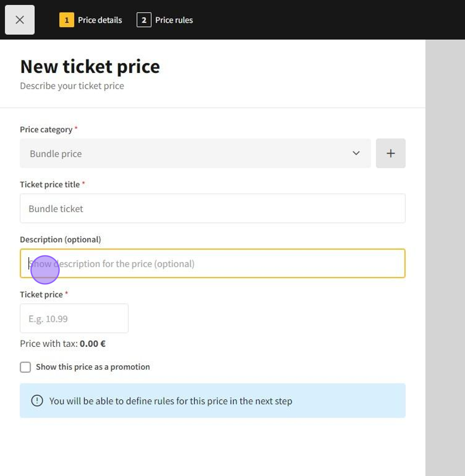465x476 pixels.
Task: Enable Show this price as a promotion
Action: (x=26, y=367)
